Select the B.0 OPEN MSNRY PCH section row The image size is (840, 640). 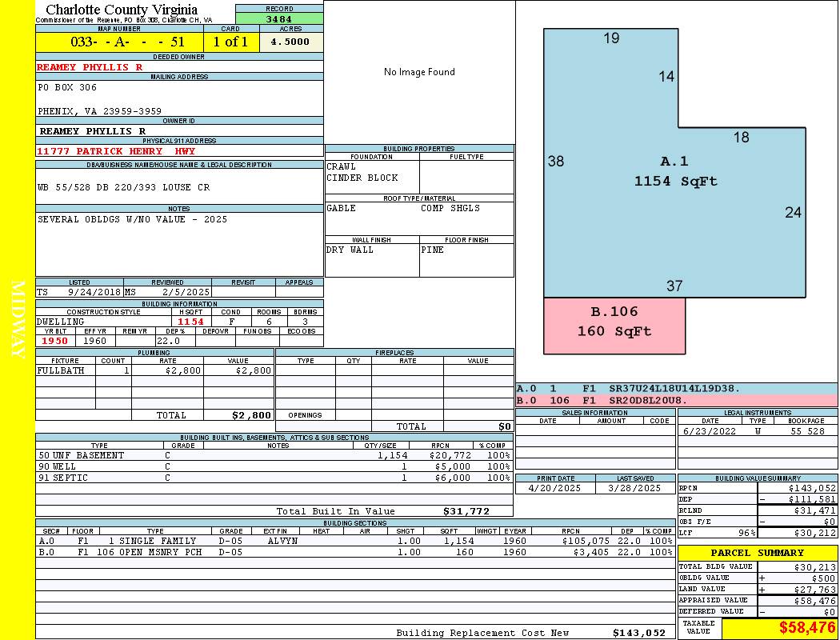tap(355, 552)
